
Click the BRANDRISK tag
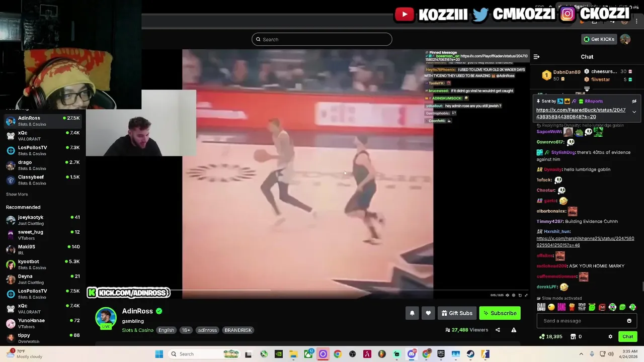pyautogui.click(x=238, y=330)
